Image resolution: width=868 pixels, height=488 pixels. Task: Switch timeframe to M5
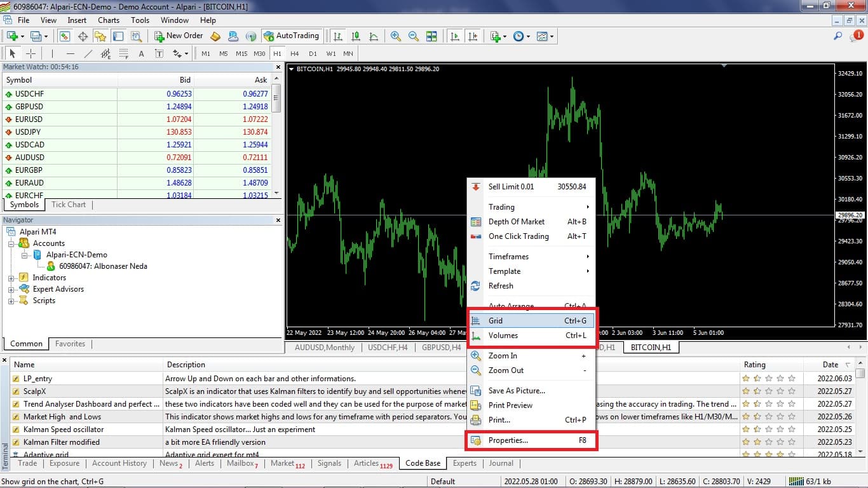coord(224,53)
